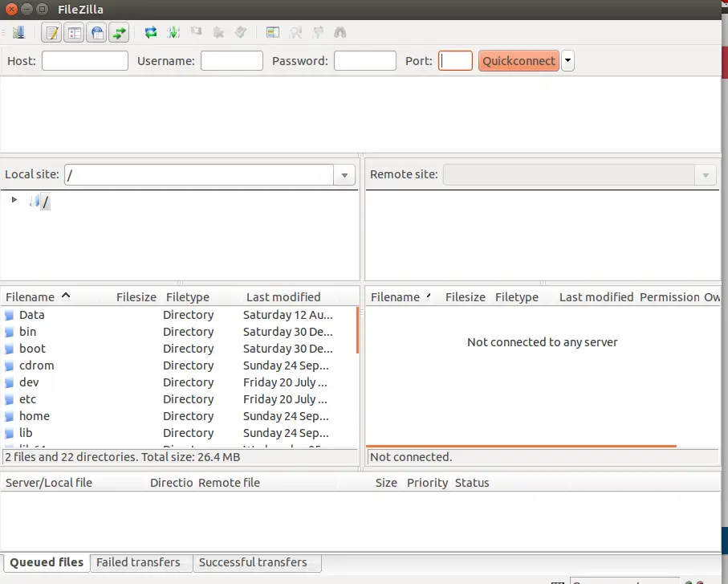Focus the Username input field

click(232, 61)
